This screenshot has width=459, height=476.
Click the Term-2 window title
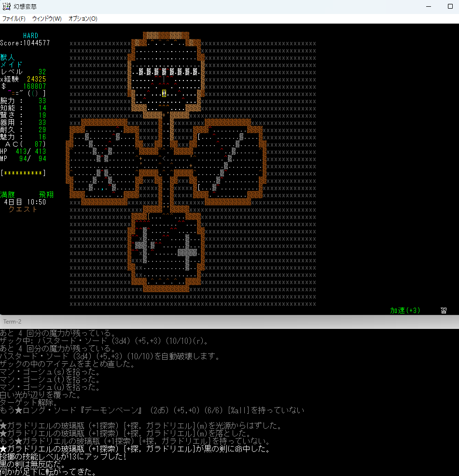(x=12, y=322)
